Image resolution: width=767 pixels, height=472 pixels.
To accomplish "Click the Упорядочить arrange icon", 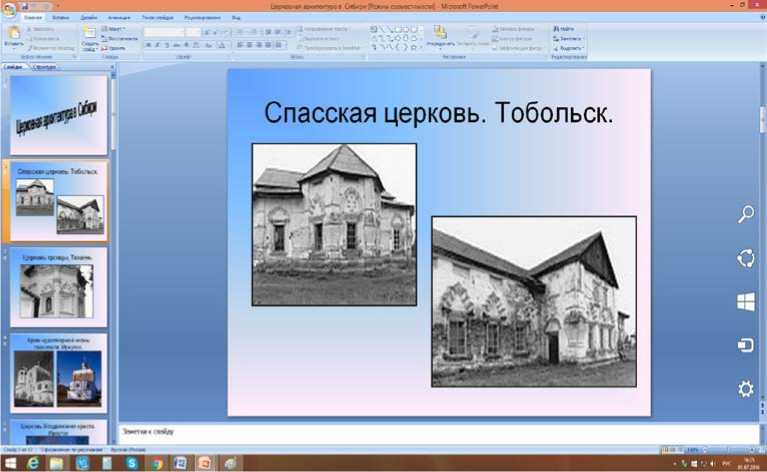I will [440, 36].
